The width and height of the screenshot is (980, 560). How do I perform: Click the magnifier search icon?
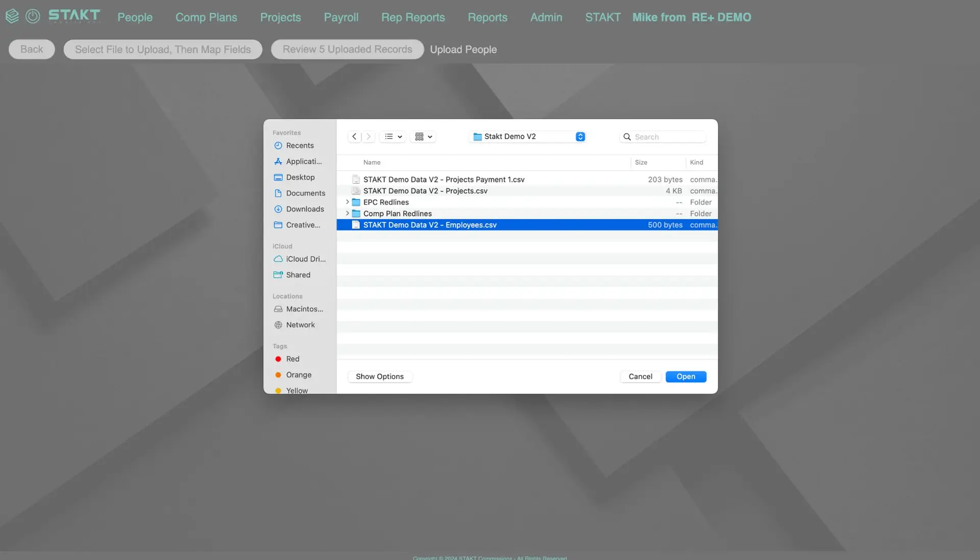tap(627, 137)
